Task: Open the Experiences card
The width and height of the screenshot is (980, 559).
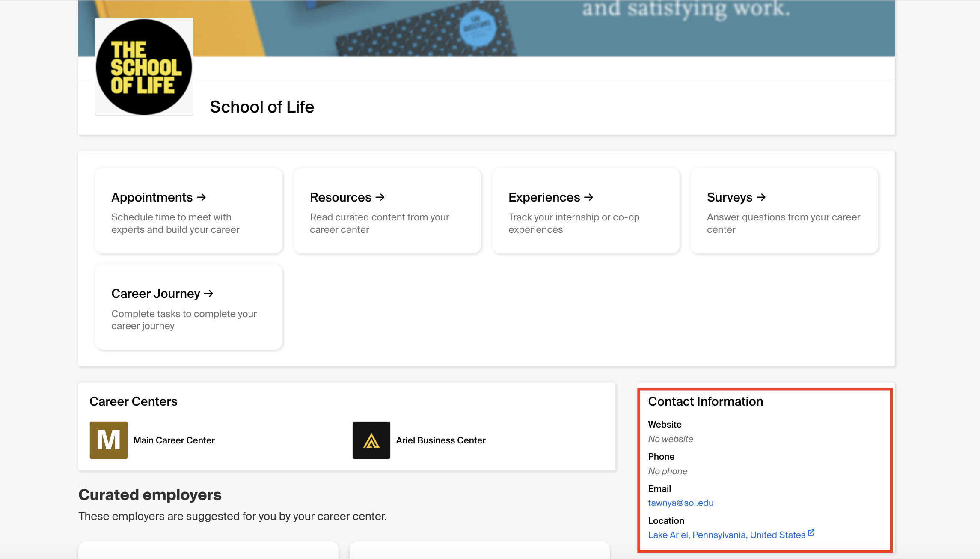Action: point(585,211)
